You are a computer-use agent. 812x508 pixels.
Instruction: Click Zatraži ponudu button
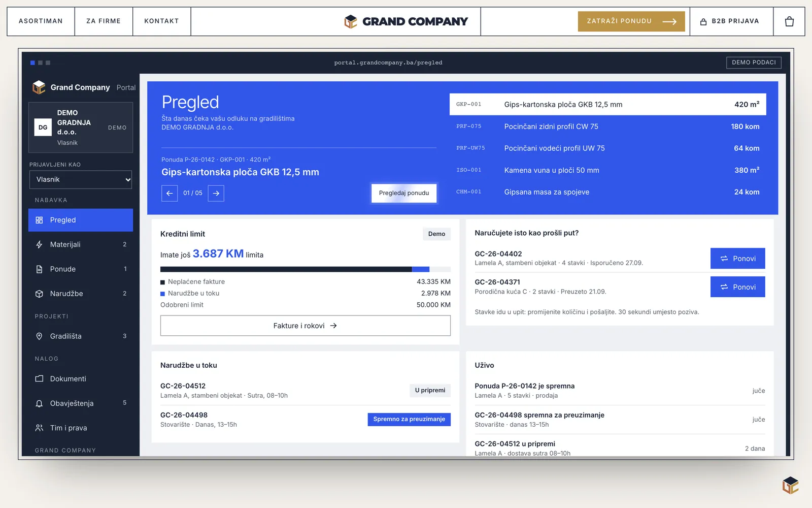coord(631,21)
